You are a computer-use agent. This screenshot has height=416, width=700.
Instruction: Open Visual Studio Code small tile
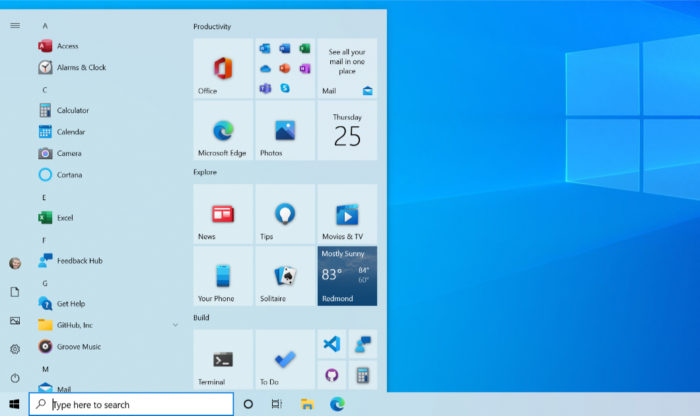[x=332, y=344]
